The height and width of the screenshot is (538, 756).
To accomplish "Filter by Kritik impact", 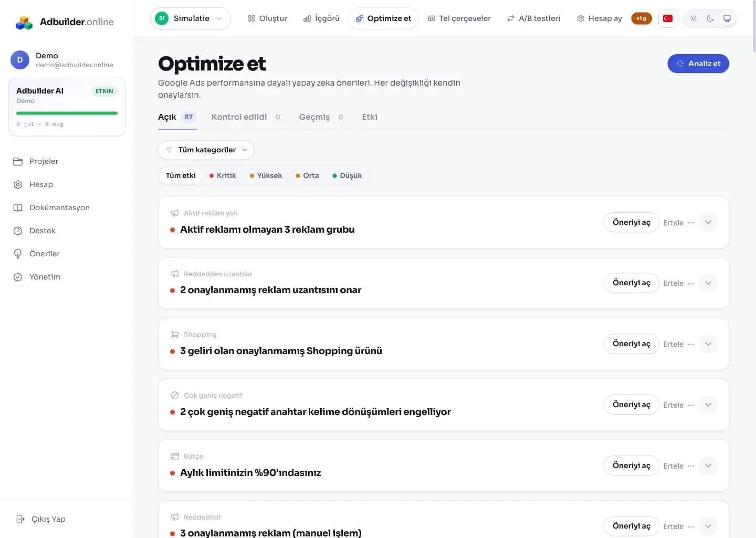I will pos(223,175).
